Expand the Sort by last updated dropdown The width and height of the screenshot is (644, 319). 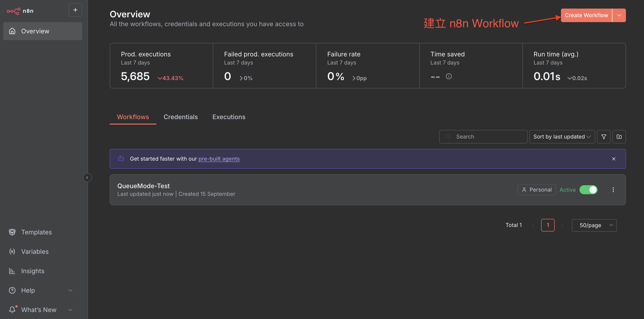point(562,137)
